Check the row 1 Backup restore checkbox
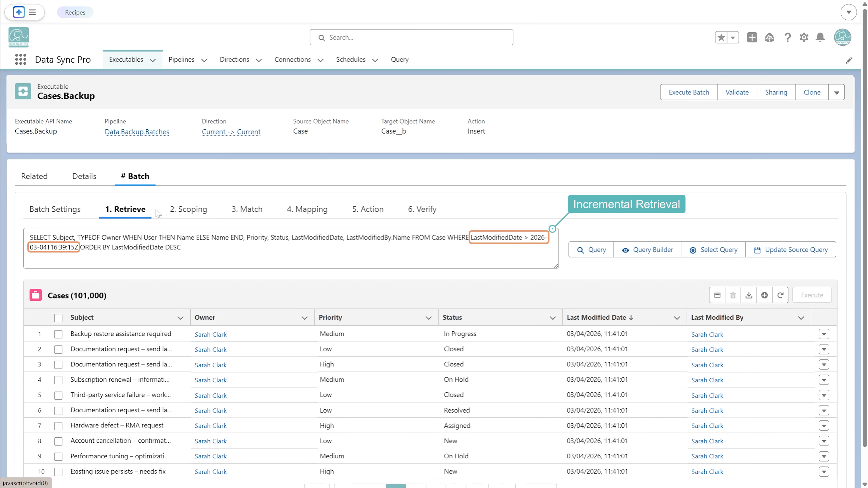The width and height of the screenshot is (868, 488). [x=58, y=334]
